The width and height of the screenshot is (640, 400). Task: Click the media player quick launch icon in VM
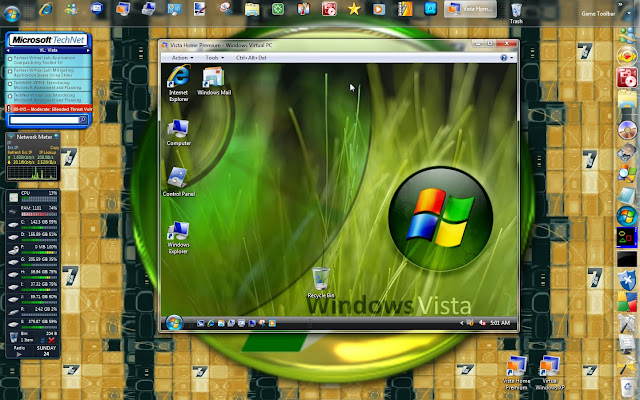point(272,323)
